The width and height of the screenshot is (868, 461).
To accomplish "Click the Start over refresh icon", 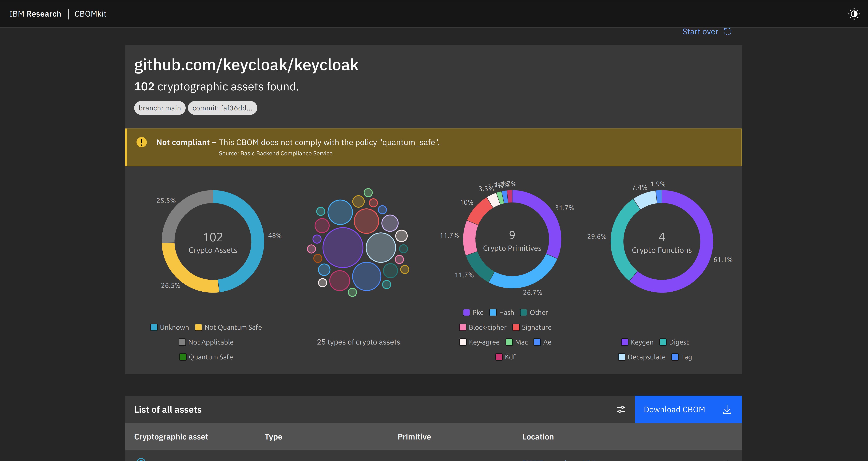I will pyautogui.click(x=727, y=32).
